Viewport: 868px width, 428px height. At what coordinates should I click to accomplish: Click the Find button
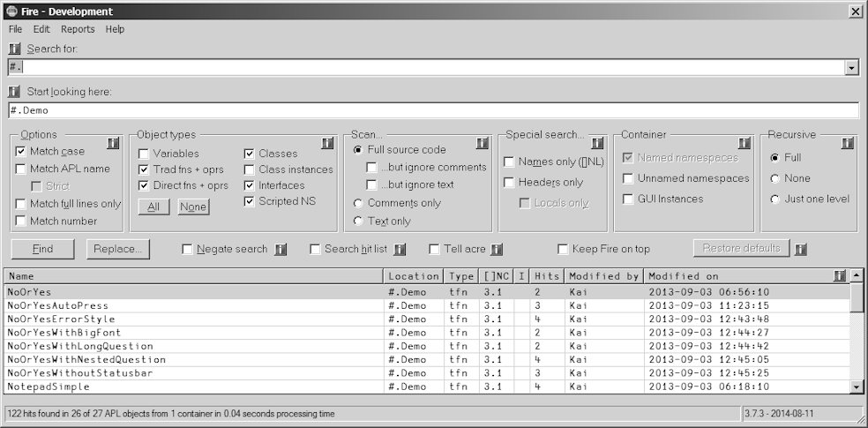(x=42, y=249)
